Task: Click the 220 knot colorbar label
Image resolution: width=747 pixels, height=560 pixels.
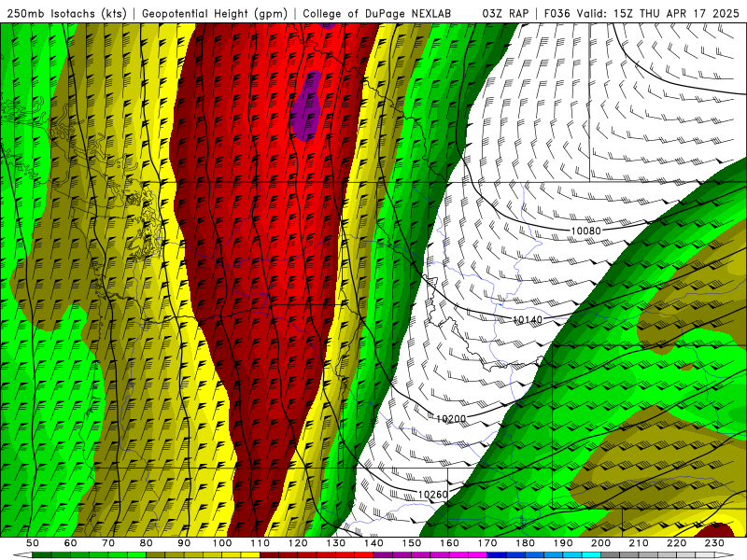Action: pos(676,543)
